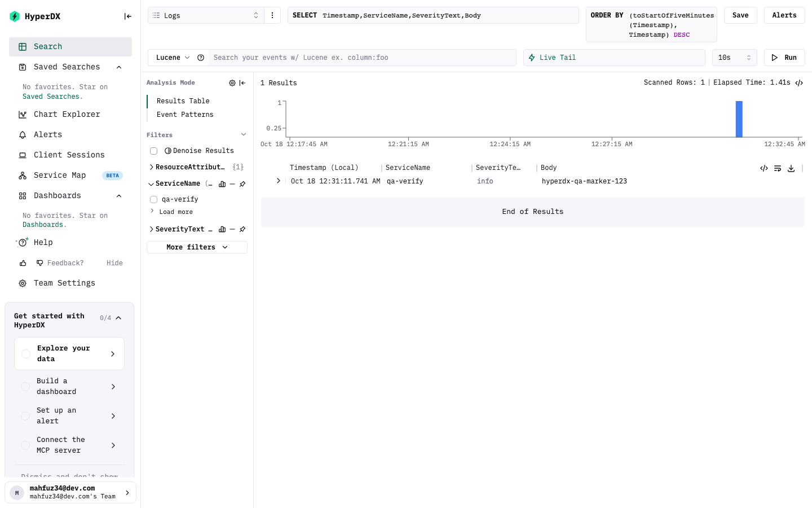Focus the Lucene search input field
This screenshot has width=812, height=508.
click(362, 58)
